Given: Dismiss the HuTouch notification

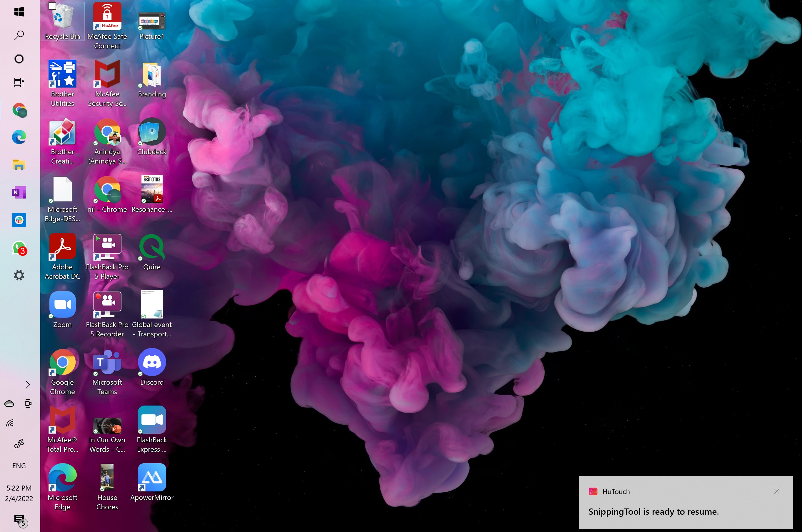Looking at the screenshot, I should (776, 491).
